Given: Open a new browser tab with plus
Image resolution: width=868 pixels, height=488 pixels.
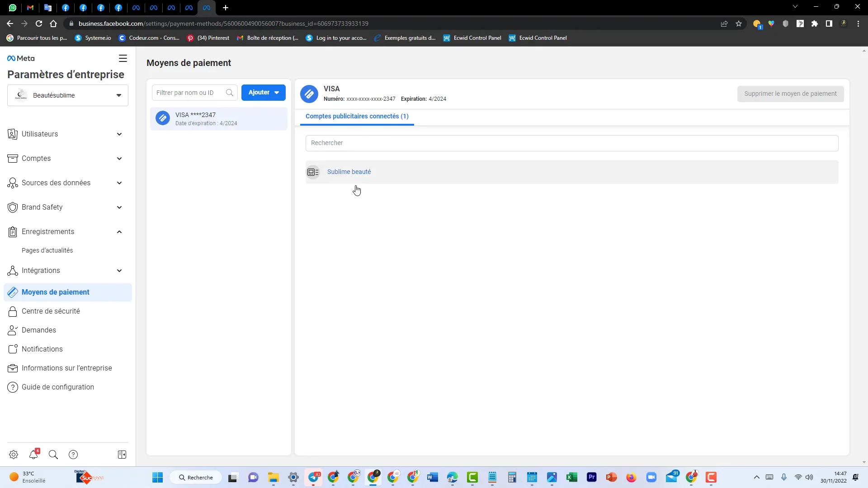Looking at the screenshot, I should pos(226,8).
